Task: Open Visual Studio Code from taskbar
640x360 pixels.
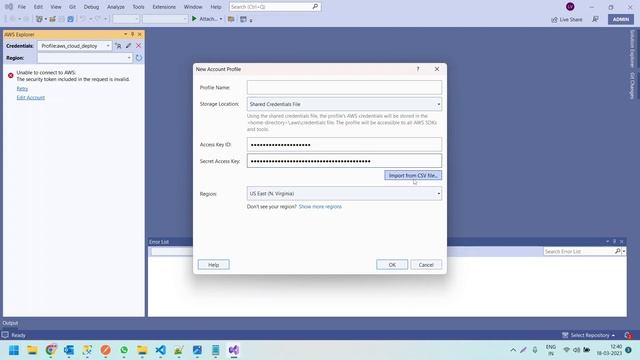Action: click(x=160, y=350)
